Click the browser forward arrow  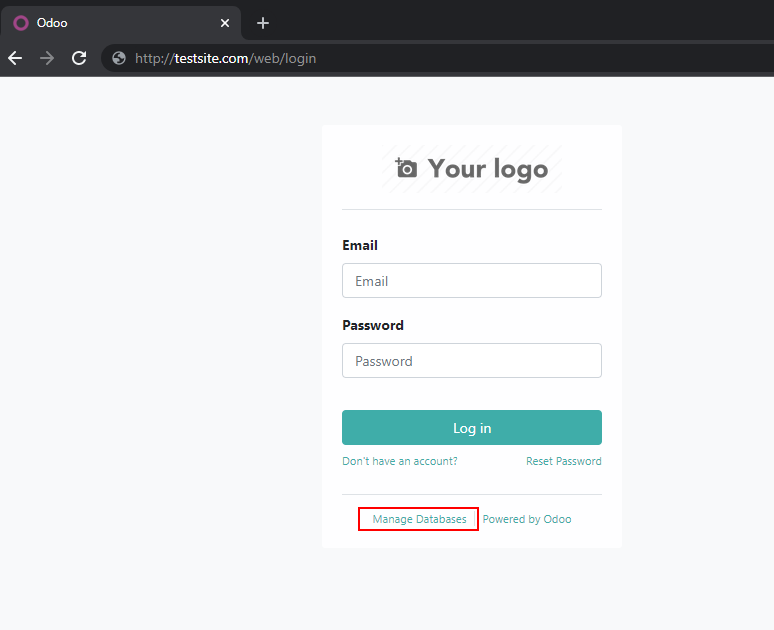[47, 58]
